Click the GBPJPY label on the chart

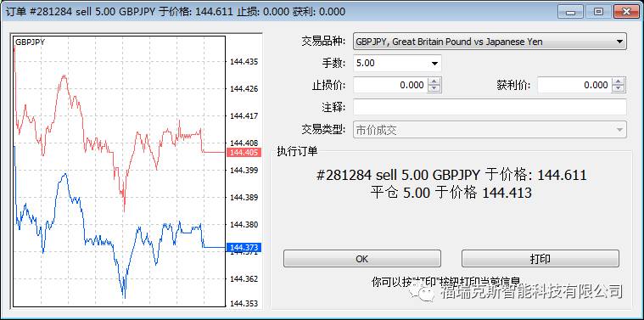[31, 42]
